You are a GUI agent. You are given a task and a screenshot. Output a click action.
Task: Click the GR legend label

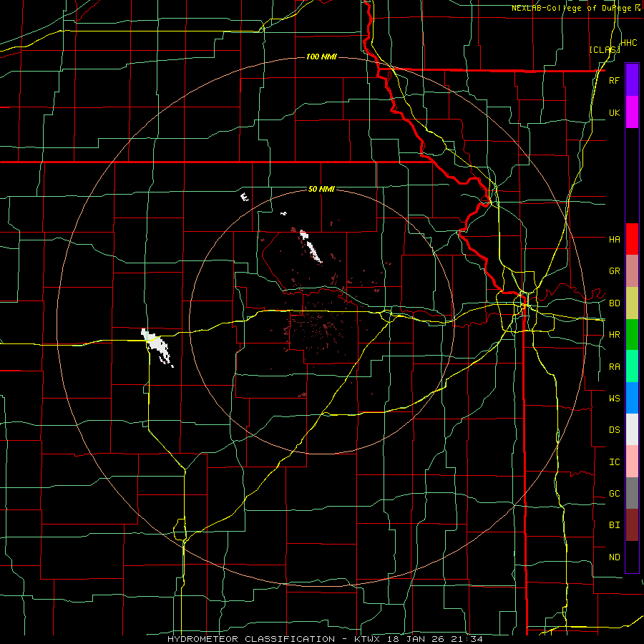coord(614,271)
